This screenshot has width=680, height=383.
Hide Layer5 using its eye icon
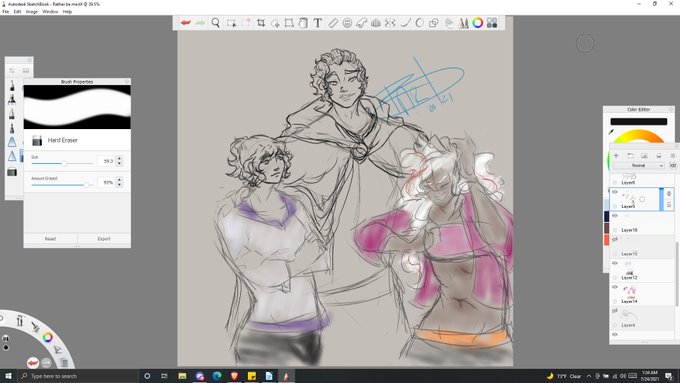coord(615,192)
